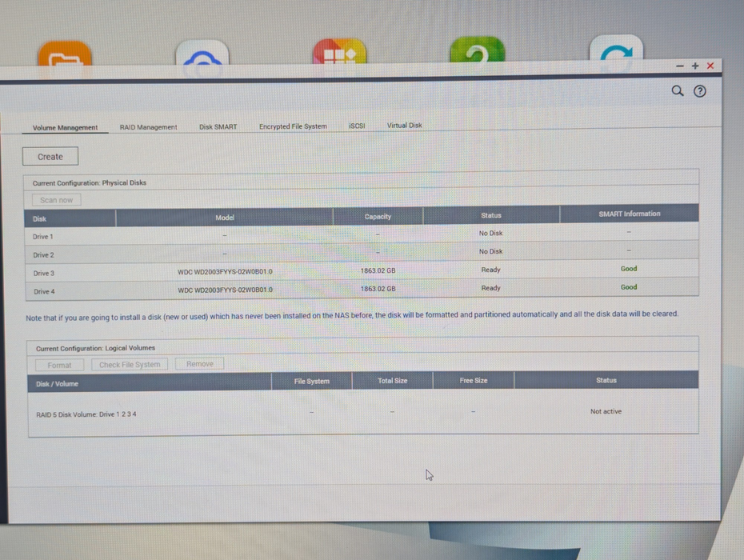Viewport: 744px width, 560px height.
Task: Maximize the window with plus icon
Action: tap(695, 66)
